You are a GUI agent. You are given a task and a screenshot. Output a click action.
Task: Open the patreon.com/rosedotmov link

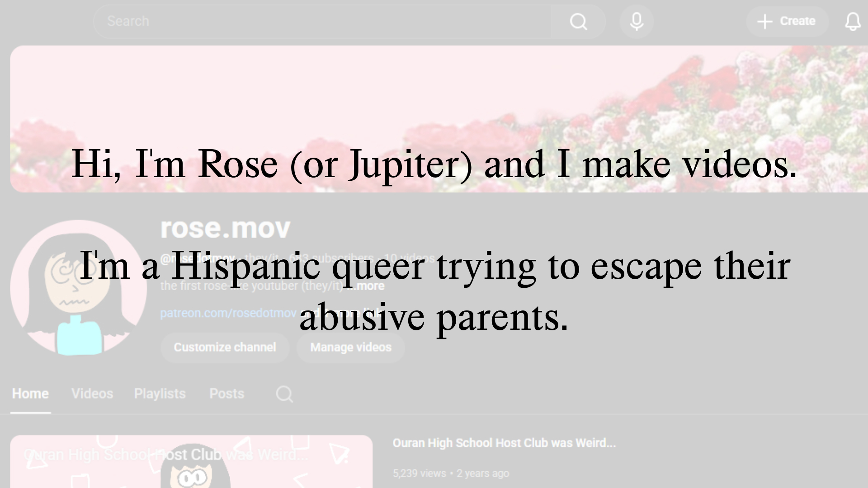[228, 313]
